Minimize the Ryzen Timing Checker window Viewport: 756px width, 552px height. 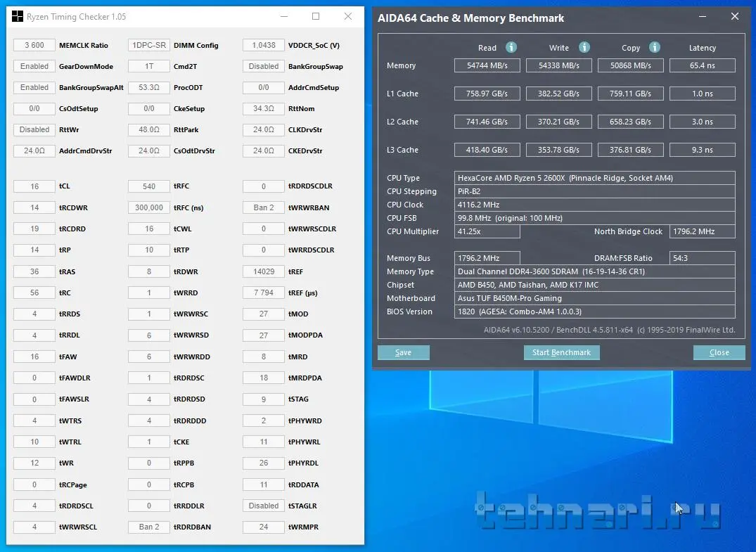(x=283, y=16)
